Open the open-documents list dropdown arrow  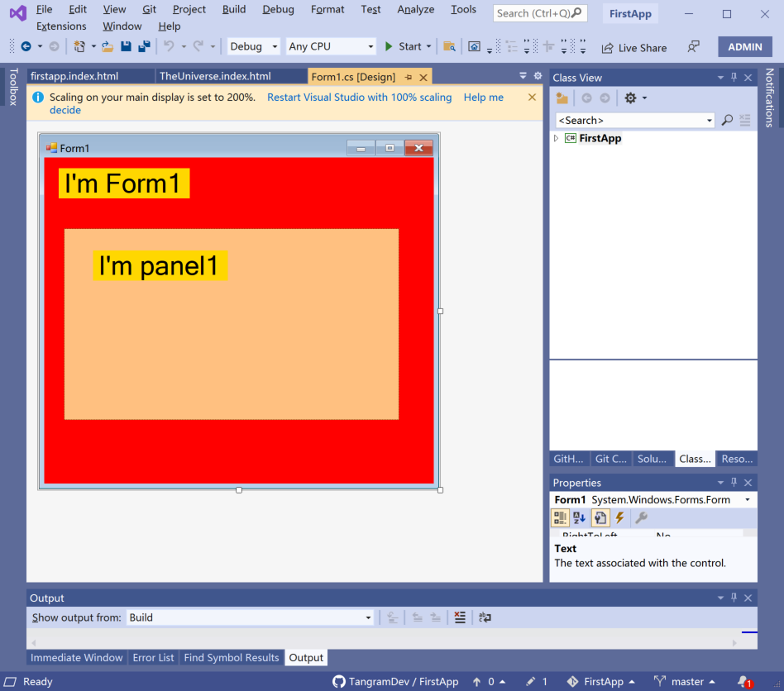tap(523, 76)
